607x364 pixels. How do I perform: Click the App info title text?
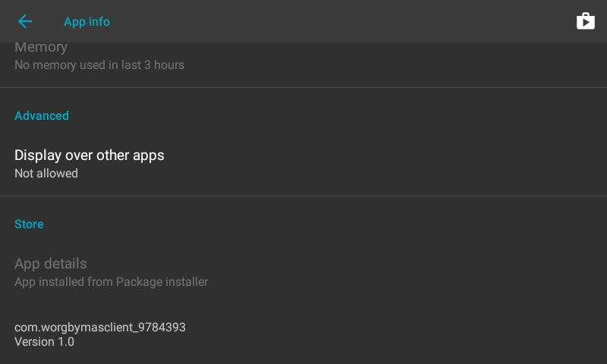pos(86,22)
